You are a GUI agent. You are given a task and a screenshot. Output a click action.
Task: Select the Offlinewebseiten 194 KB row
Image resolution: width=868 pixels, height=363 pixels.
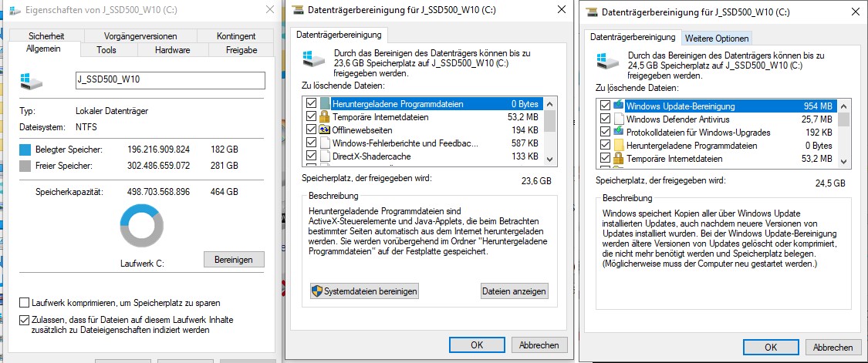point(423,130)
